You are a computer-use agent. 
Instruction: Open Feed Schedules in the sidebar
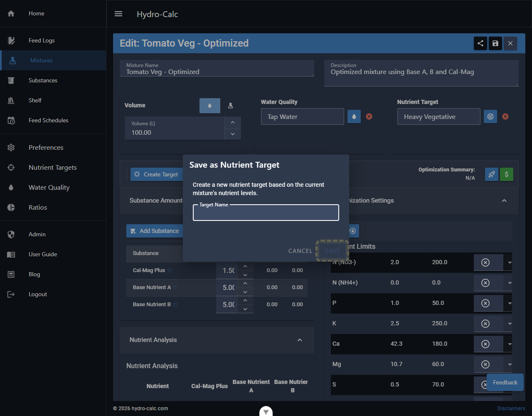(53, 120)
